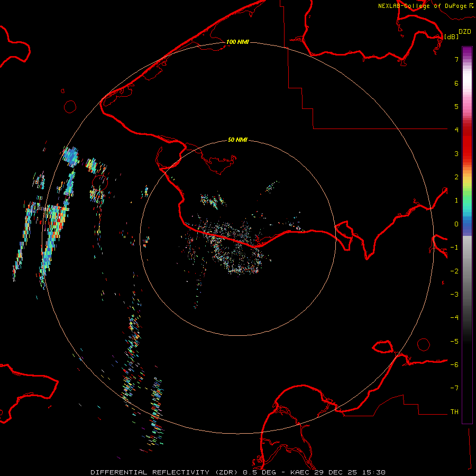476x476 pixels.
Task: Click the DIFFERENTIAL REFLECTIVITY (ZDR) title text
Action: [164, 472]
